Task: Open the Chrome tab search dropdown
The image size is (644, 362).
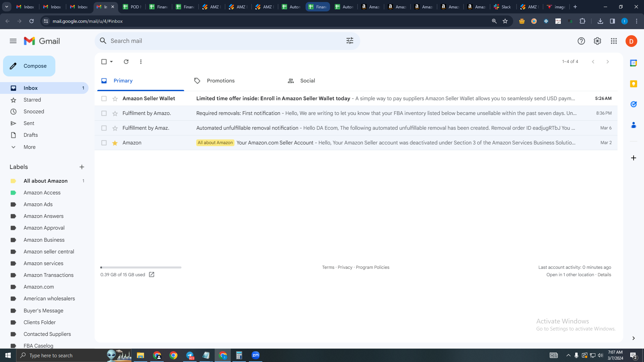Action: coord(7,7)
